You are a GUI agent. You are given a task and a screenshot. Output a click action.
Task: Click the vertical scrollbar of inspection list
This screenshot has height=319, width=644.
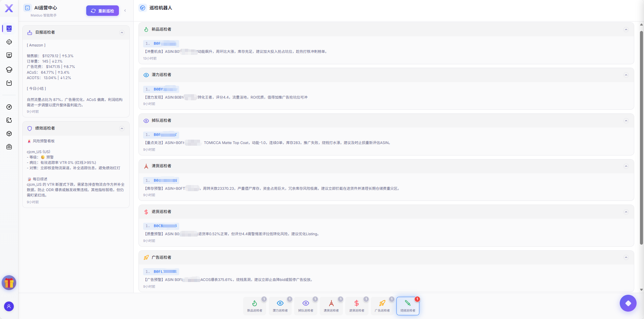pos(641,135)
